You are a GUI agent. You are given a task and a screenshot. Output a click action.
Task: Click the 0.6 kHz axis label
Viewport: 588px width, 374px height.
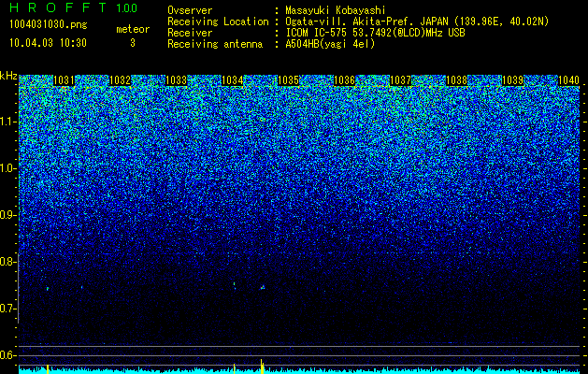click(x=7, y=355)
